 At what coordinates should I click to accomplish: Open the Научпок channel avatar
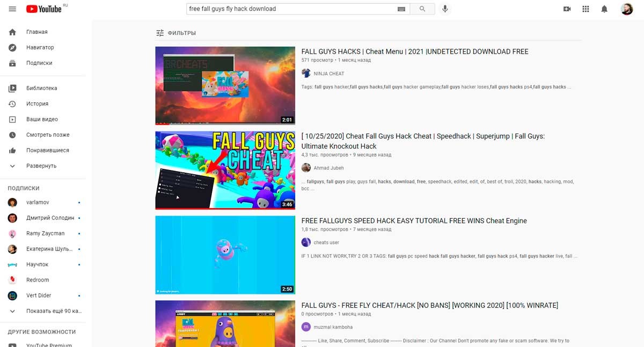click(x=13, y=264)
